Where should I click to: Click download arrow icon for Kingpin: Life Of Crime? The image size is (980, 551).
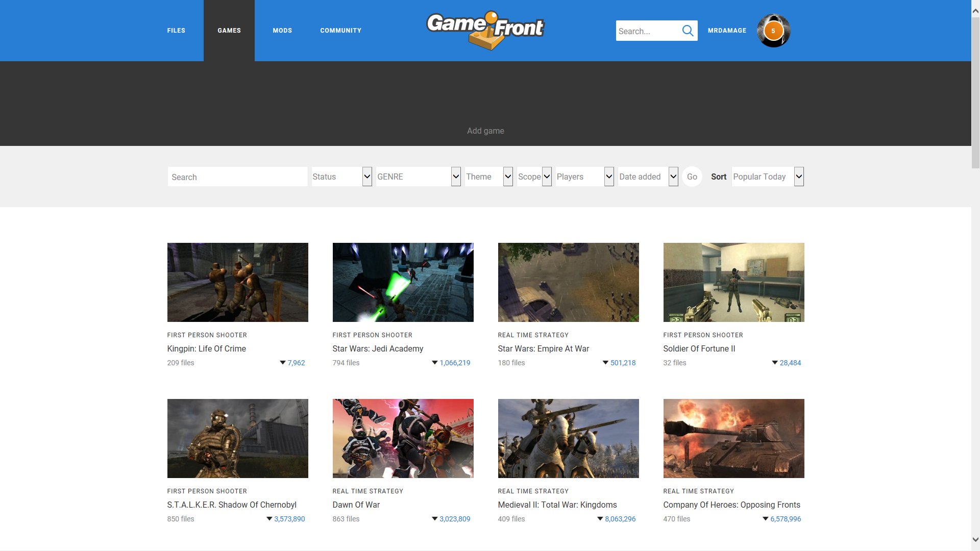(x=283, y=363)
